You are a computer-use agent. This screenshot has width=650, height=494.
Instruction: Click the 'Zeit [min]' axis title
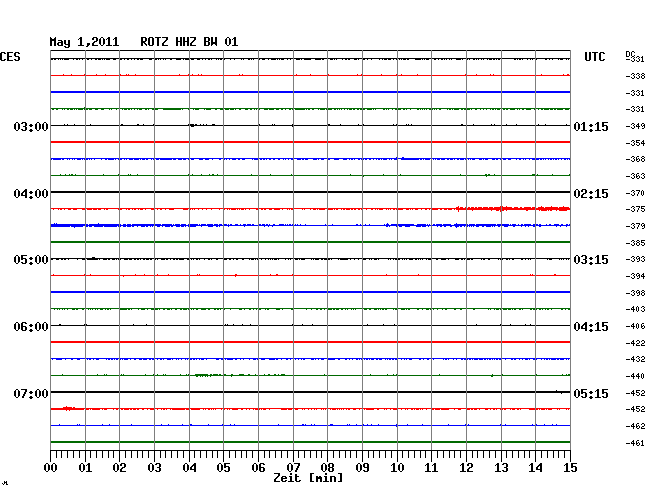coord(308,478)
